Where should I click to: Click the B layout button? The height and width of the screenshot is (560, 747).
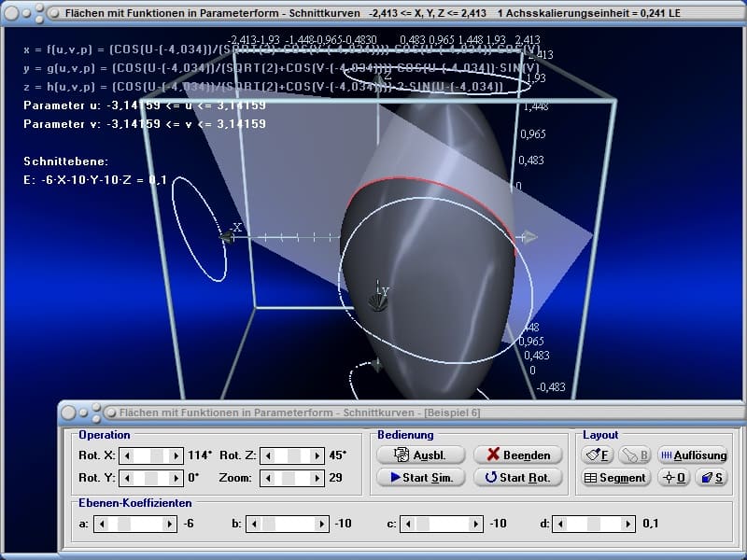point(635,455)
